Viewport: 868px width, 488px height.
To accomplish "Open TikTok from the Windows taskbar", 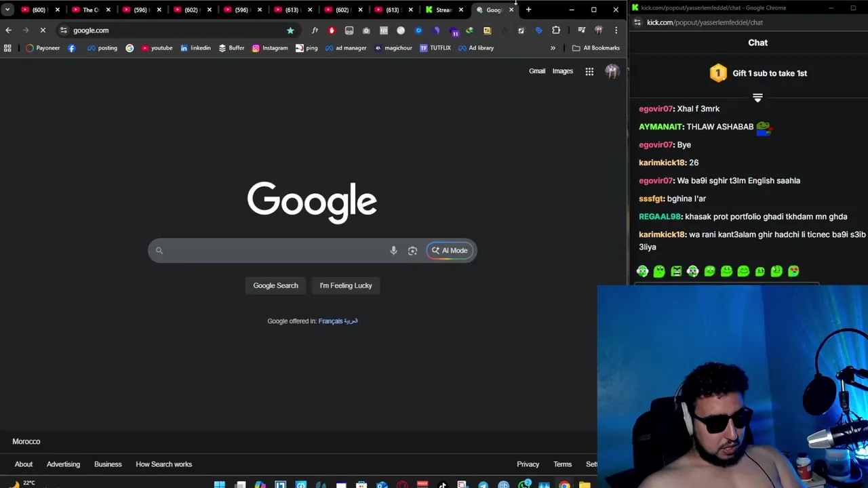I will click(x=442, y=485).
